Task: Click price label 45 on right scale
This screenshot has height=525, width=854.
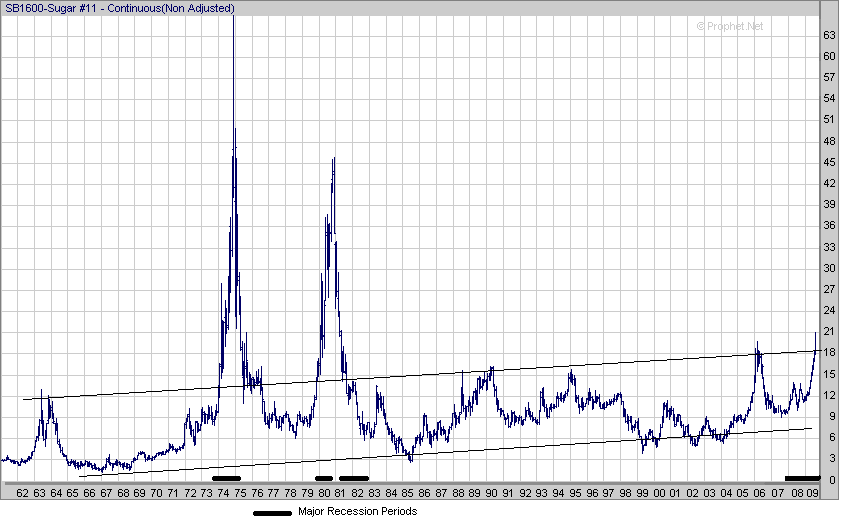Action: pyautogui.click(x=829, y=162)
